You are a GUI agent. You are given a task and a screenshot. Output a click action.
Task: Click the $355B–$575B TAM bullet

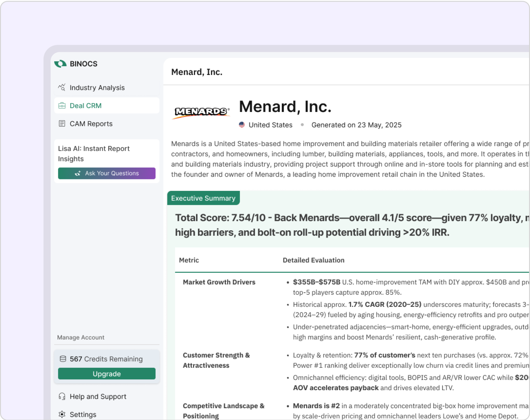[x=411, y=287]
